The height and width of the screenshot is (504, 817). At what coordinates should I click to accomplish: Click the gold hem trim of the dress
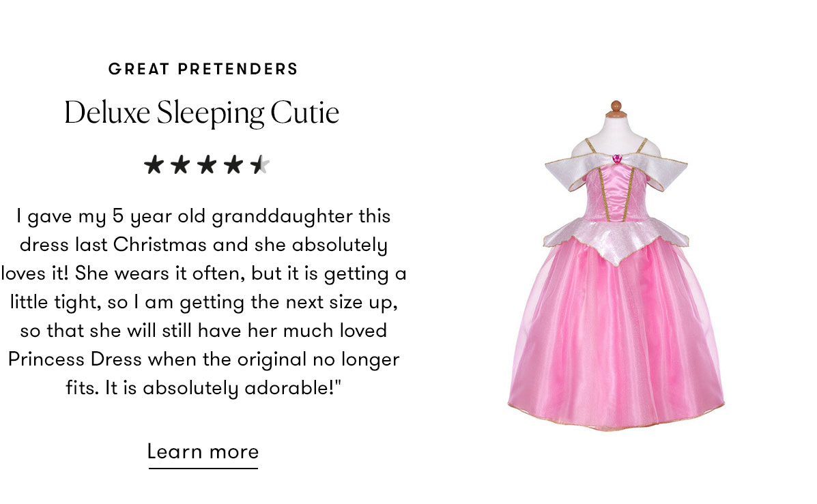(616, 427)
